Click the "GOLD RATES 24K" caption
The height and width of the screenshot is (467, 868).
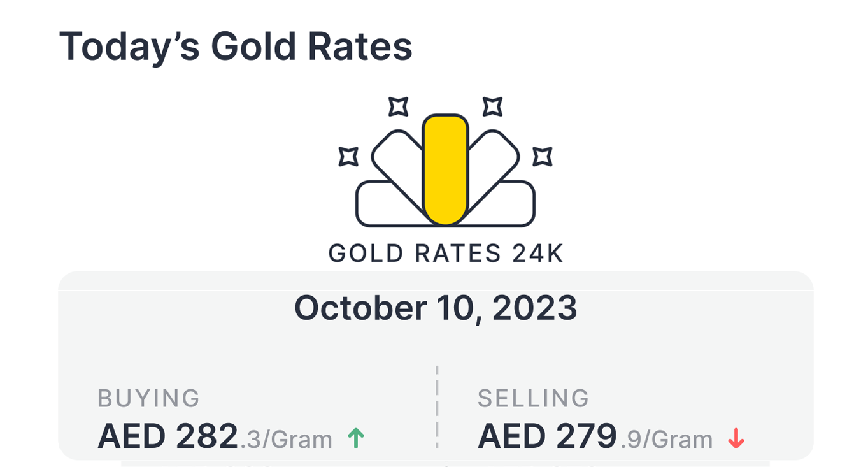[x=446, y=254]
